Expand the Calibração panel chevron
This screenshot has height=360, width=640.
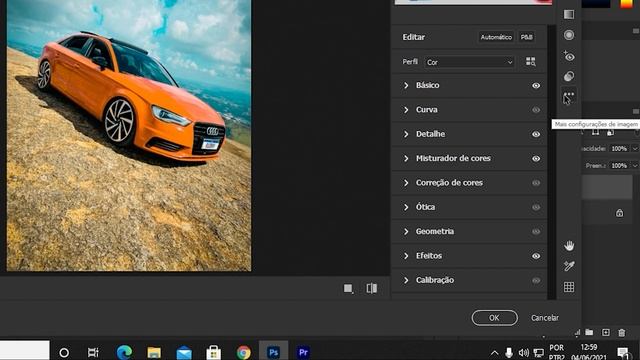[x=406, y=280]
